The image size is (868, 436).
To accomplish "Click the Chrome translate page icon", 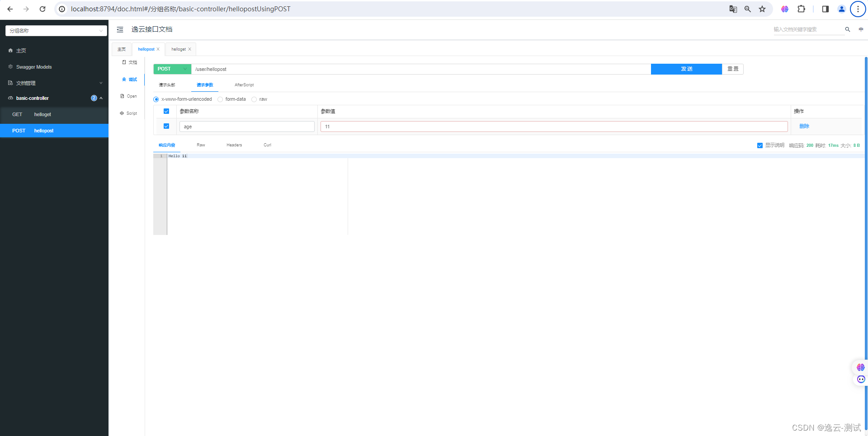I will pyautogui.click(x=733, y=9).
